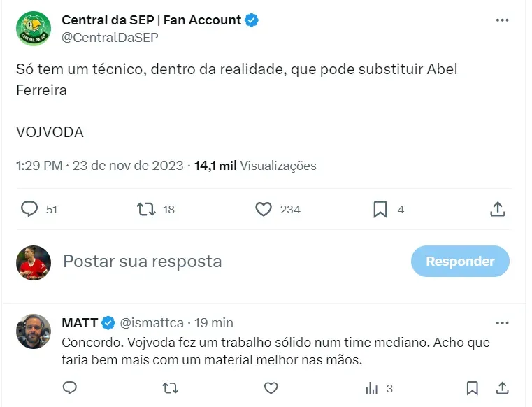Like MATT's reply

click(271, 387)
